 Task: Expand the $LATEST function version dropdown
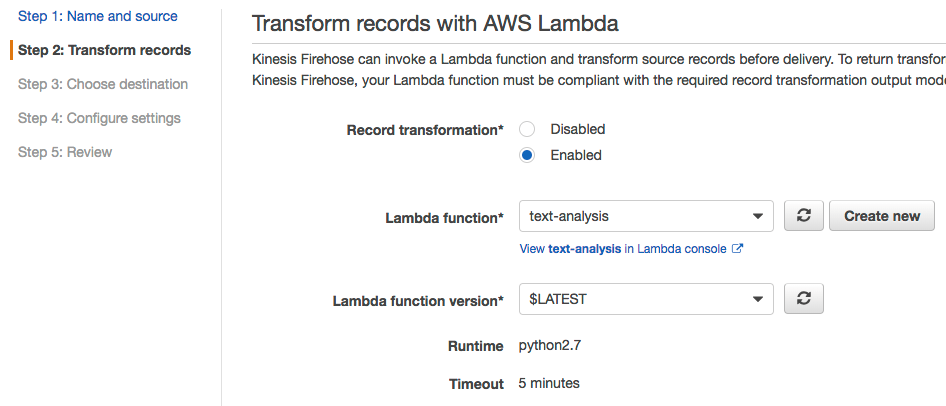pos(646,299)
